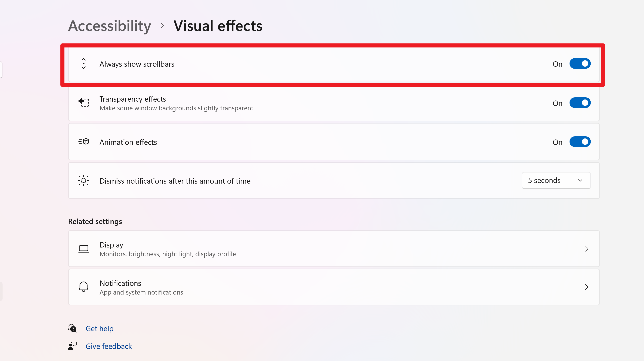Click the Give feedback person icon

(x=73, y=346)
